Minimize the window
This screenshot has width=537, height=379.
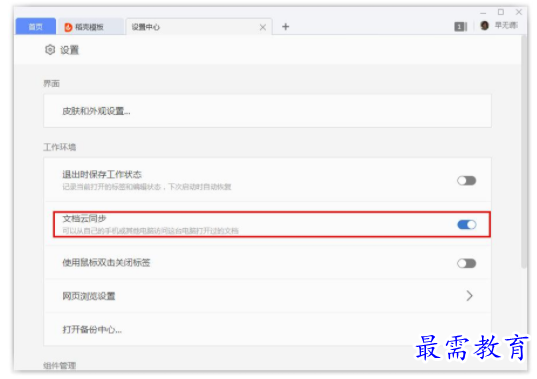pos(483,13)
